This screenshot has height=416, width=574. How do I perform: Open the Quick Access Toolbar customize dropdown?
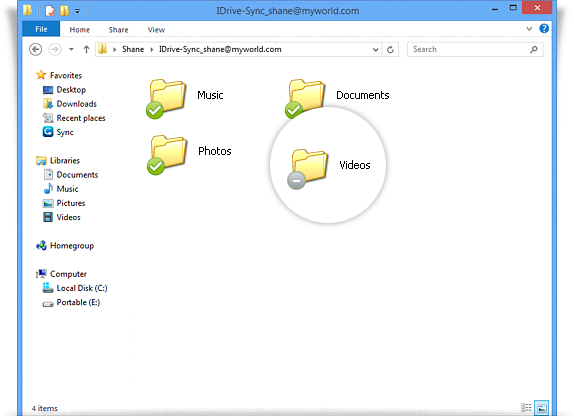pos(78,11)
